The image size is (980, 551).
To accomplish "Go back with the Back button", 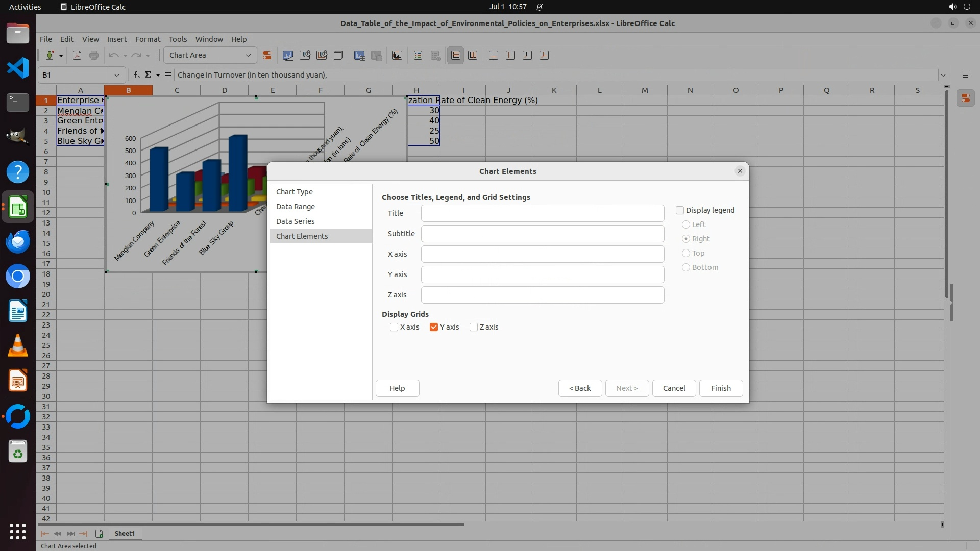I will [580, 388].
